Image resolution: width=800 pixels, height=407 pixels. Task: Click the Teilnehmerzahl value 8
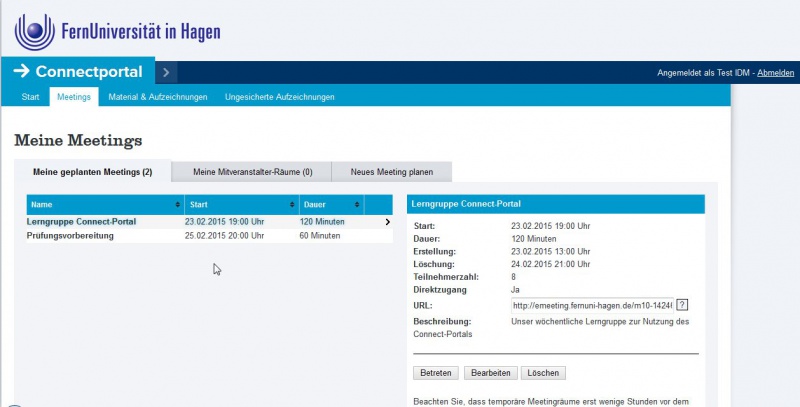[513, 277]
